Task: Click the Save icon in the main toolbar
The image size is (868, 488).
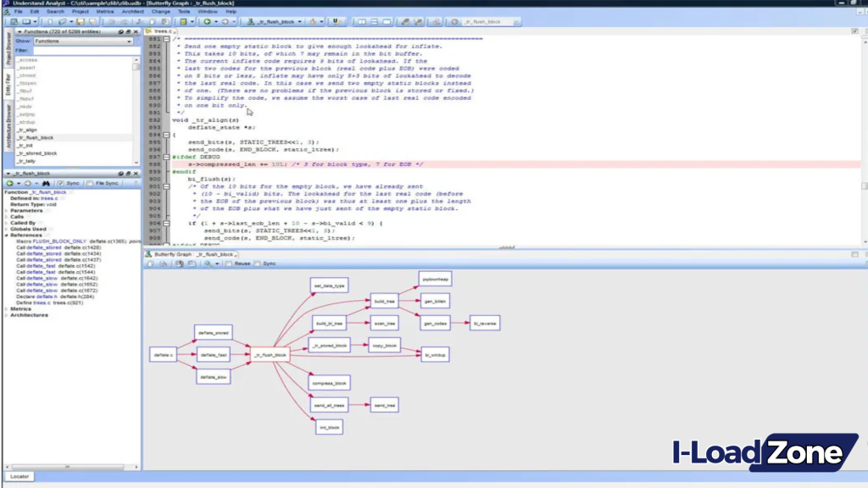Action: [x=80, y=21]
